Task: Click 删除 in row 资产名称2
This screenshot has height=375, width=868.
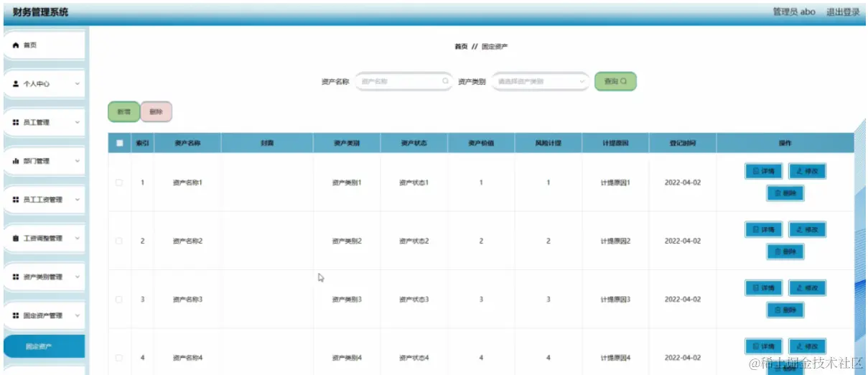Action: click(x=785, y=251)
